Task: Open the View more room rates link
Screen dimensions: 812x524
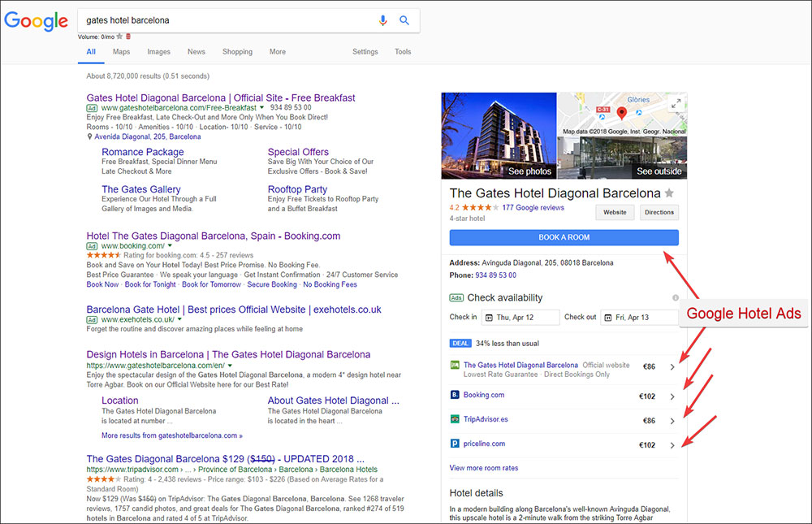Action: pos(484,467)
